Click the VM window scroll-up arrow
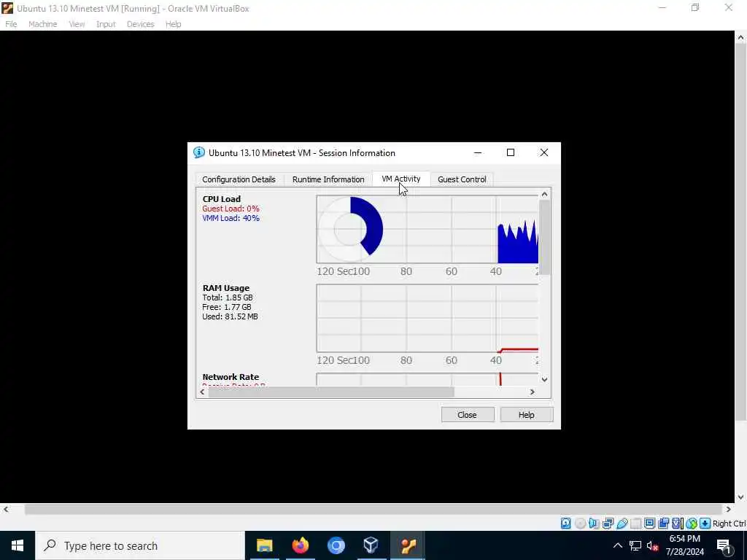 (741, 37)
